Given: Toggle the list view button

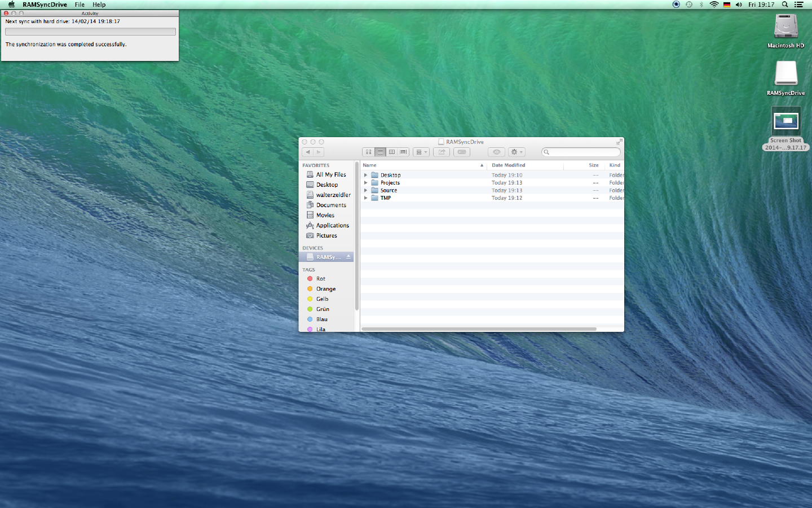Looking at the screenshot, I should point(380,152).
